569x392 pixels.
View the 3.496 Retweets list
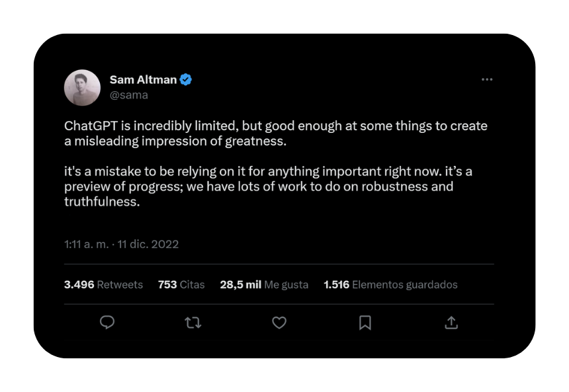pyautogui.click(x=103, y=285)
